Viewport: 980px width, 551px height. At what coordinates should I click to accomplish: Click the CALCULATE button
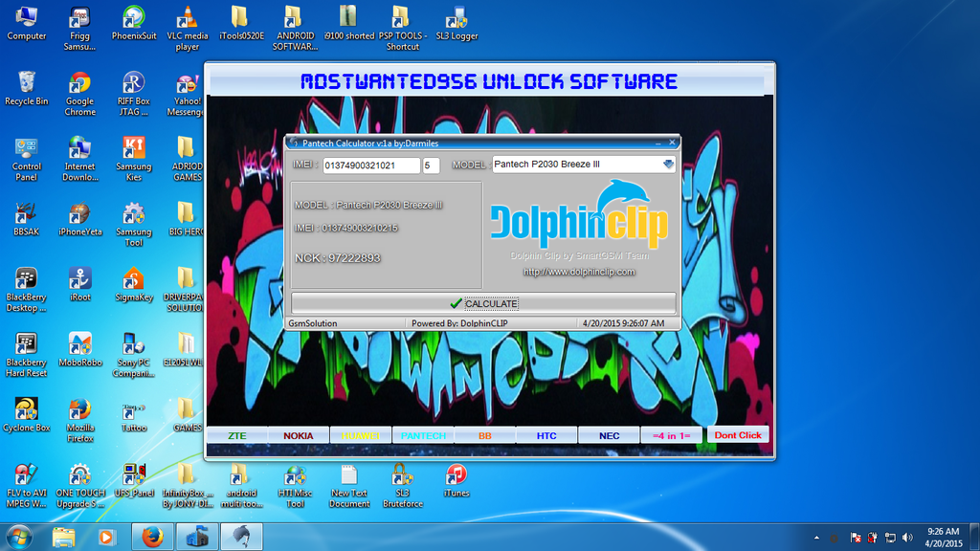point(483,303)
